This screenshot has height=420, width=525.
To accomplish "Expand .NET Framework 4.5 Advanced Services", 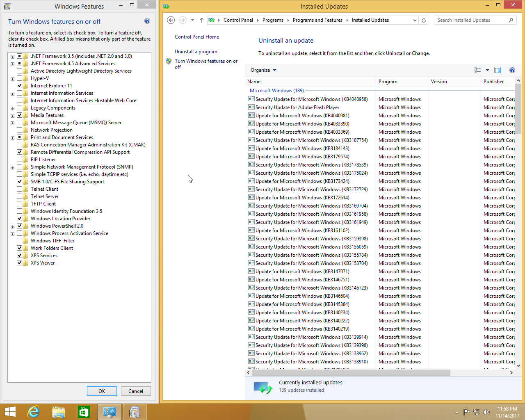I will [12, 64].
